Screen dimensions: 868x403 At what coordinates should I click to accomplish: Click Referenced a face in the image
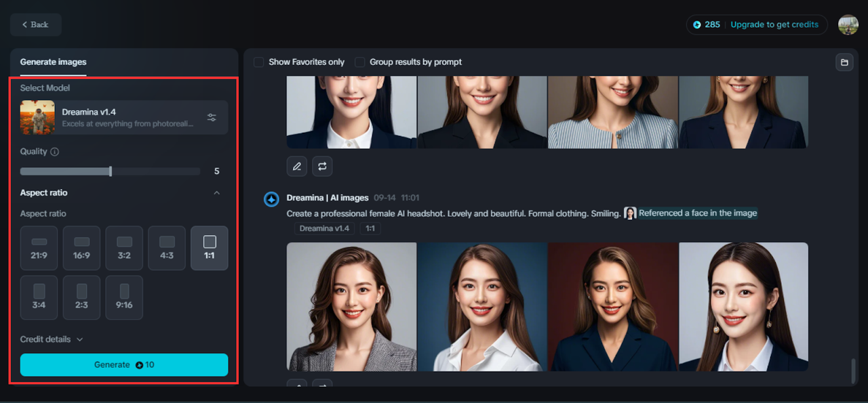point(698,213)
